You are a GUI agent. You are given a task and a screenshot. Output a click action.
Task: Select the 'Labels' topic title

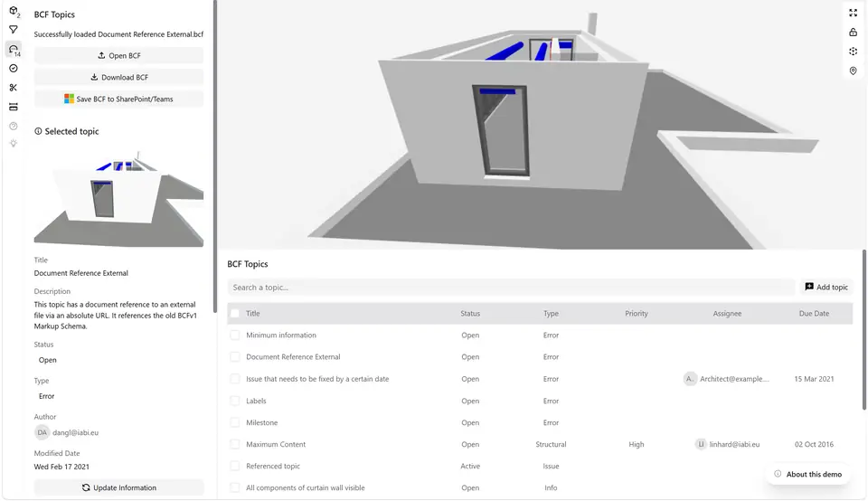[256, 401]
